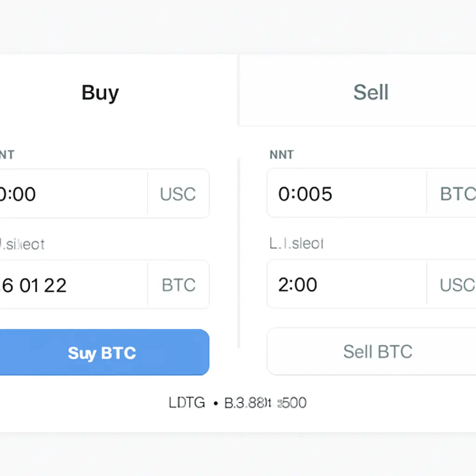Switch to the Buy tab

(99, 93)
